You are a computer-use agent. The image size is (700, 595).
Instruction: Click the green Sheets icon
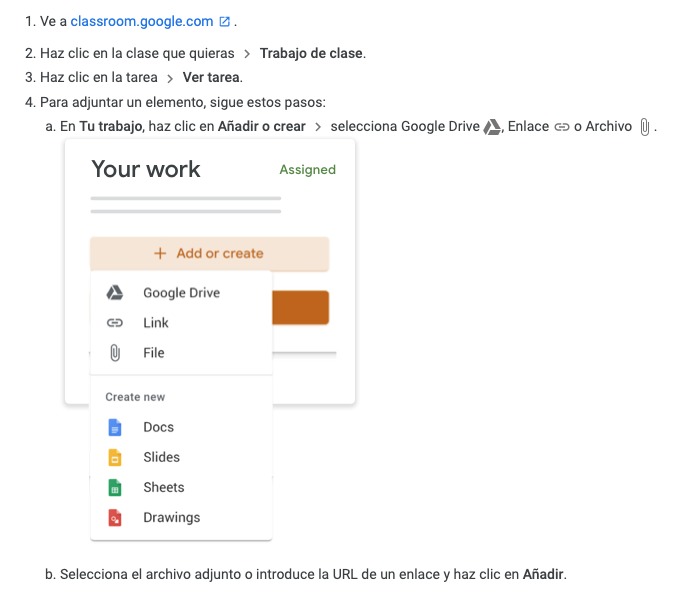click(x=115, y=487)
